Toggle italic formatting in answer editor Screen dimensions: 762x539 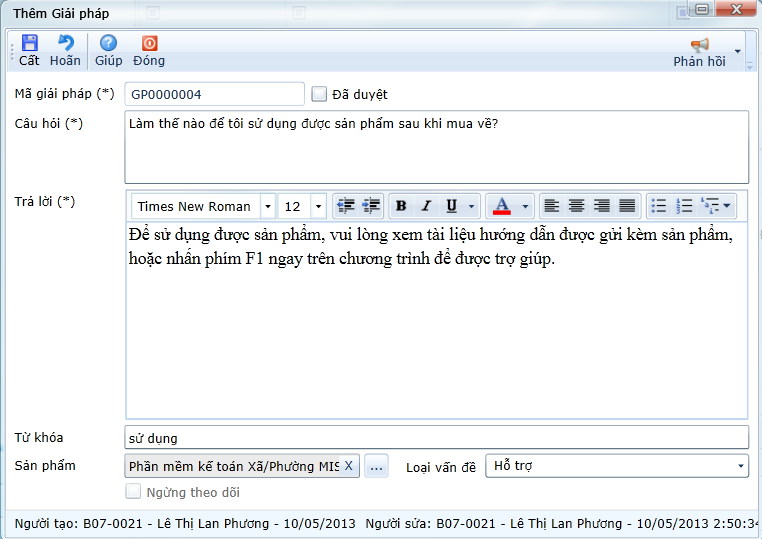coord(426,206)
